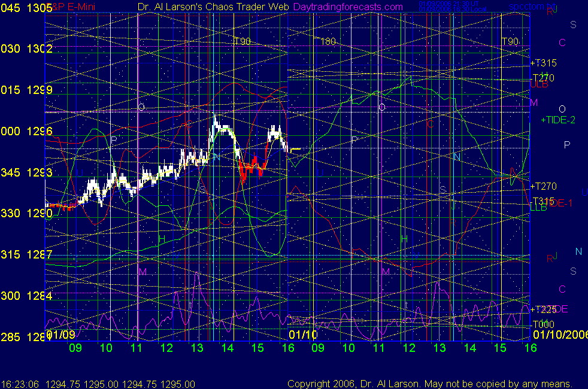This screenshot has height=389, width=588.
Task: Click the "180" label inside the chart
Action: point(328,41)
